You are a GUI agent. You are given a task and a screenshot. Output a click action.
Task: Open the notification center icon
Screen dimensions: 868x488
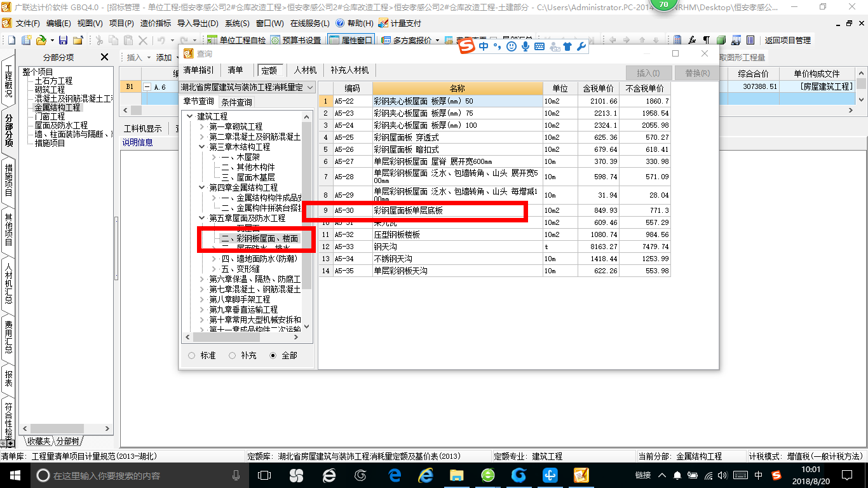point(846,475)
